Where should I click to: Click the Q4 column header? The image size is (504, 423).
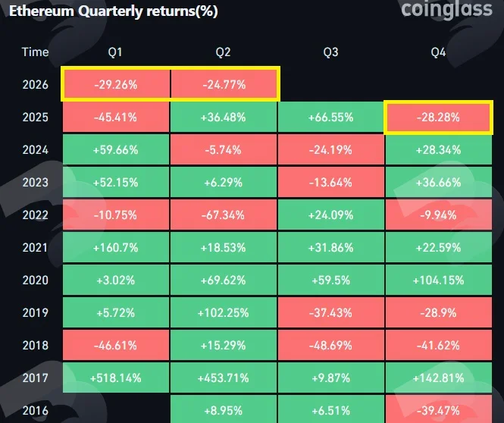[x=438, y=52]
